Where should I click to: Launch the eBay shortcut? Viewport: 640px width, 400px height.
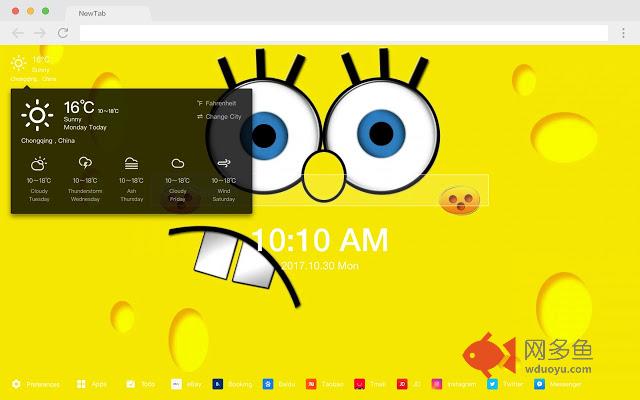click(x=176, y=384)
